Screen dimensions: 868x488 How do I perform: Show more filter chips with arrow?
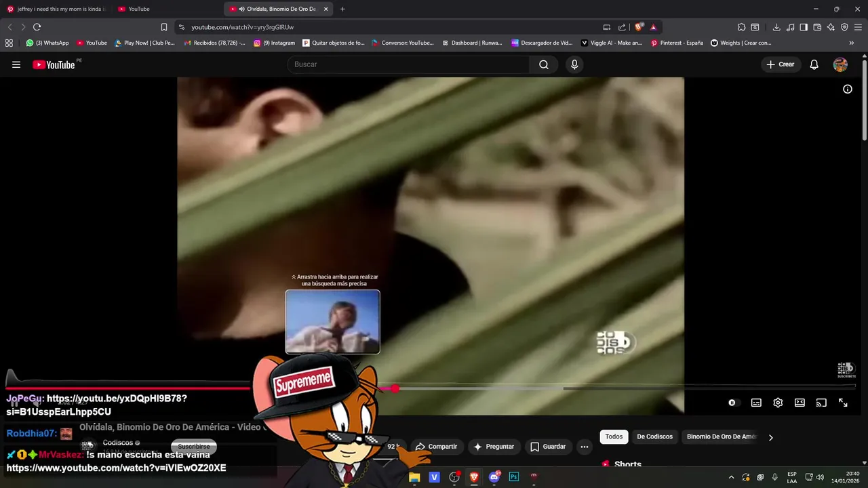pyautogui.click(x=770, y=437)
